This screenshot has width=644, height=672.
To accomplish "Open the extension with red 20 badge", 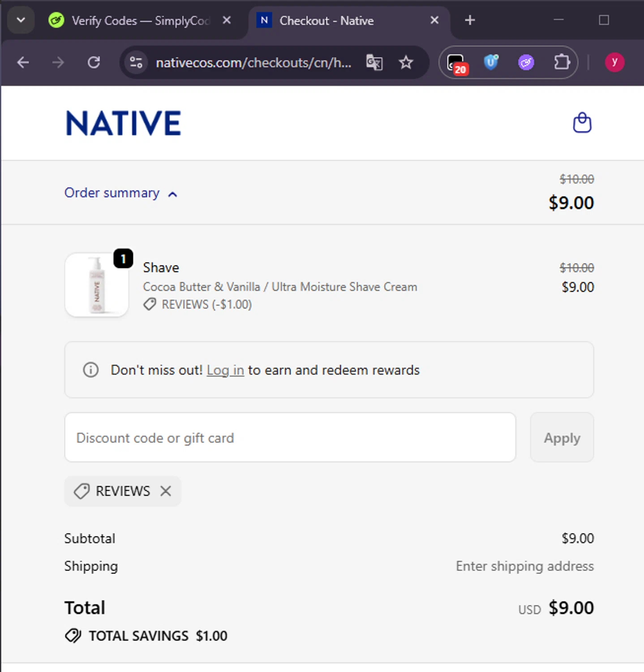I will (456, 63).
